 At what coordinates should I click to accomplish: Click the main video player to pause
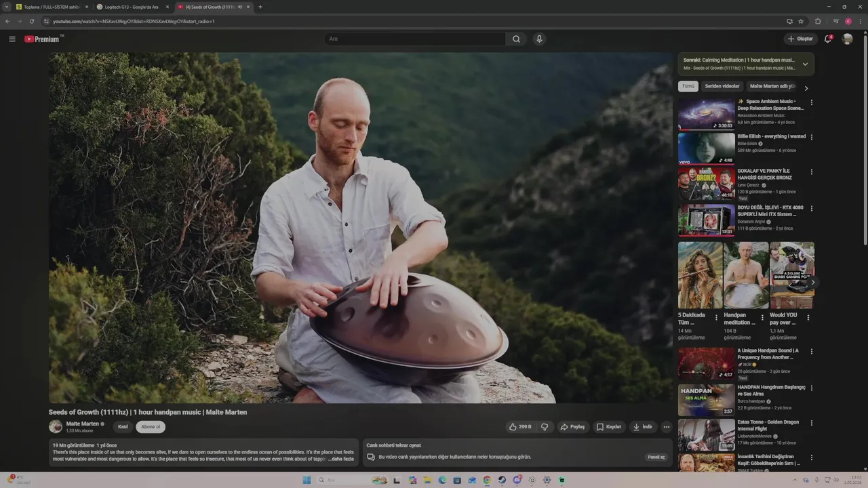coord(360,228)
